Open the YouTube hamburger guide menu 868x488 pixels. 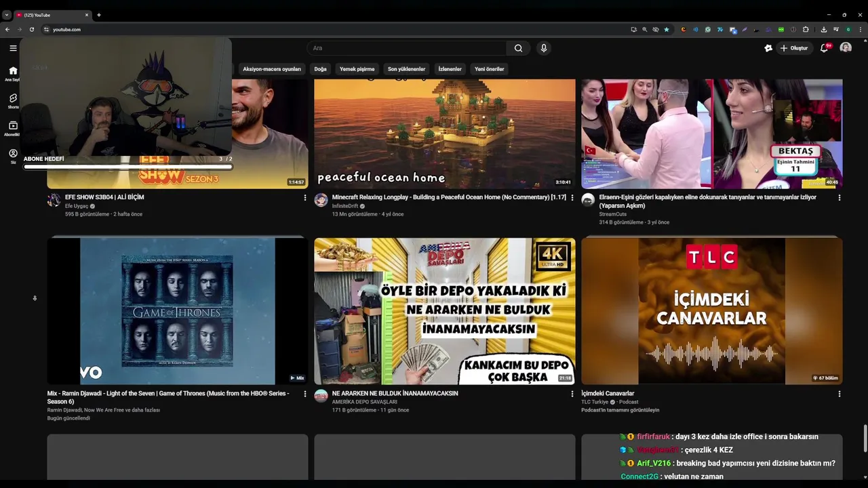coord(13,48)
